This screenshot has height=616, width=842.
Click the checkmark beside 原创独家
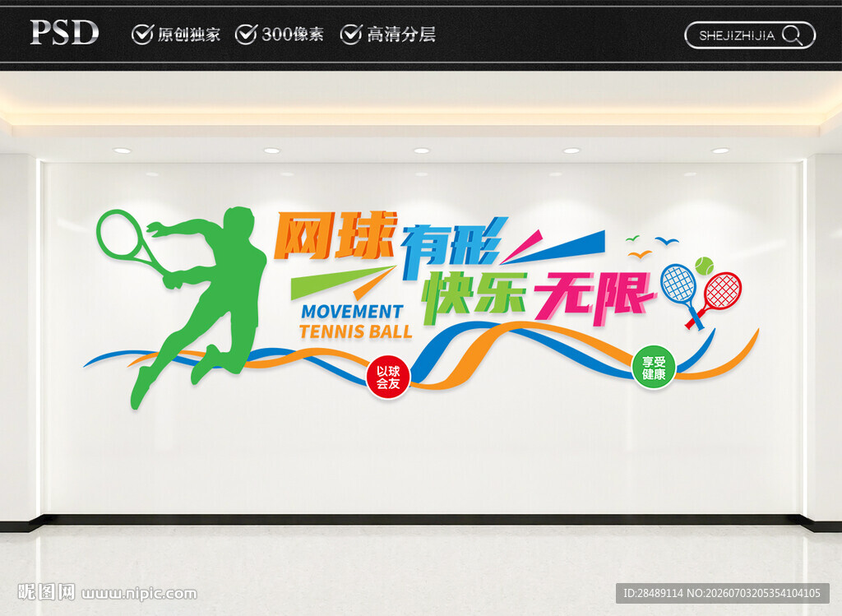click(x=142, y=35)
